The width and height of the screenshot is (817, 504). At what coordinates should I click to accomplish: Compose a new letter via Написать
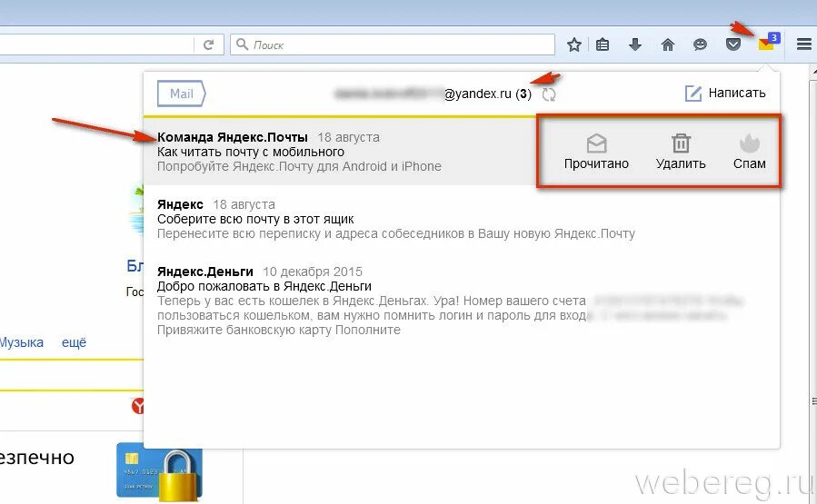[x=725, y=94]
